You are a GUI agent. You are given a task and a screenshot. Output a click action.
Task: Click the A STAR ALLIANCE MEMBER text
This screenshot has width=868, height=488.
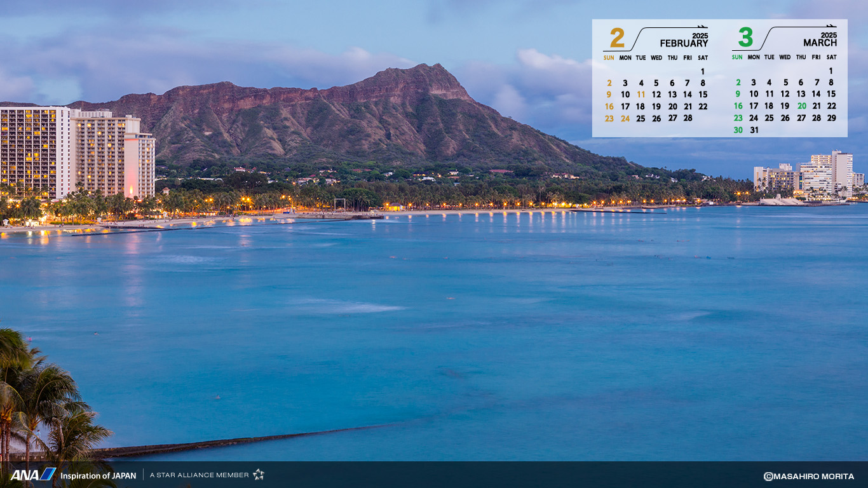[x=199, y=475]
